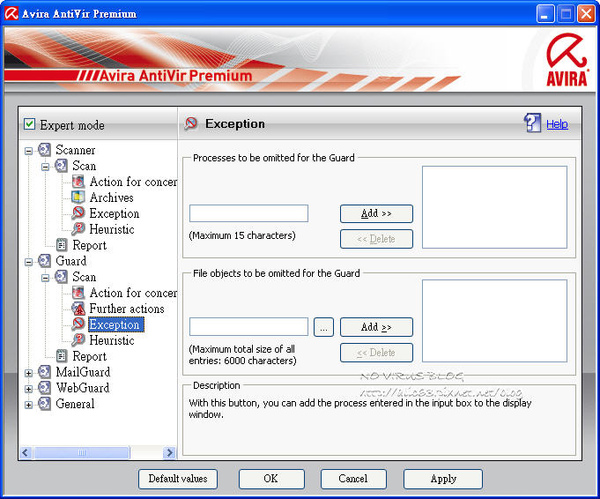
Task: Click the Heuristic icon under Scanner's Scan
Action: 78,229
